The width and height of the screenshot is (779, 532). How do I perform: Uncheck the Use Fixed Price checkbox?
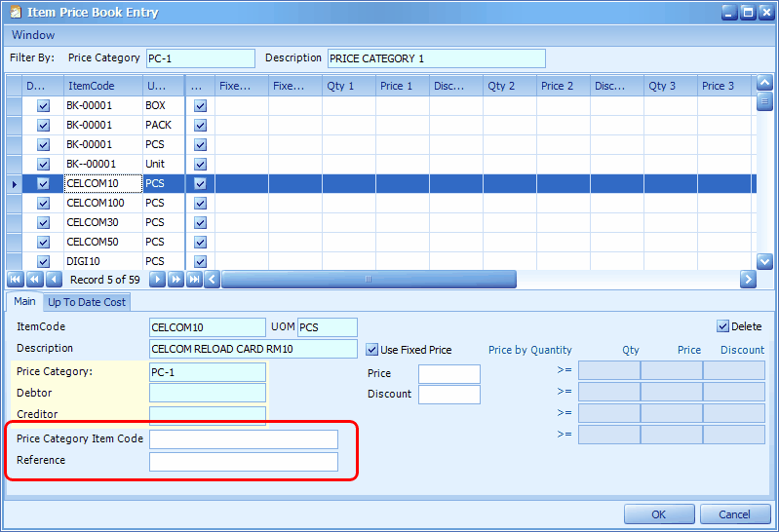pos(371,350)
